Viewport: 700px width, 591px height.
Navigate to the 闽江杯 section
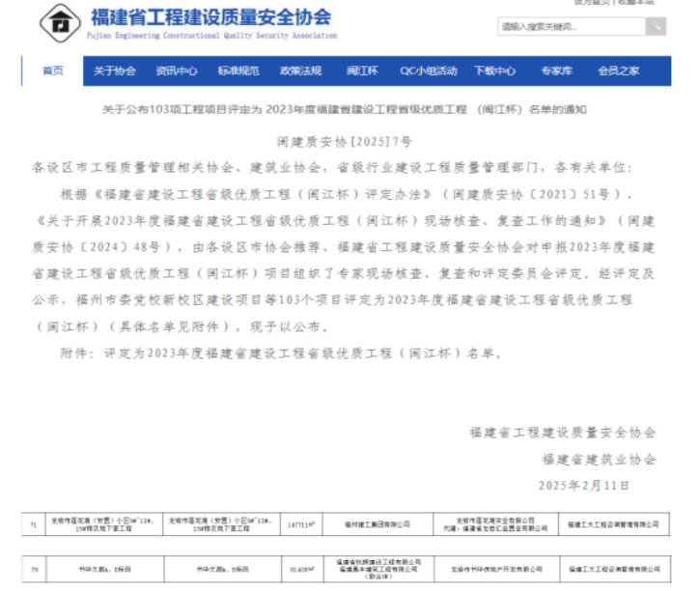tap(362, 70)
